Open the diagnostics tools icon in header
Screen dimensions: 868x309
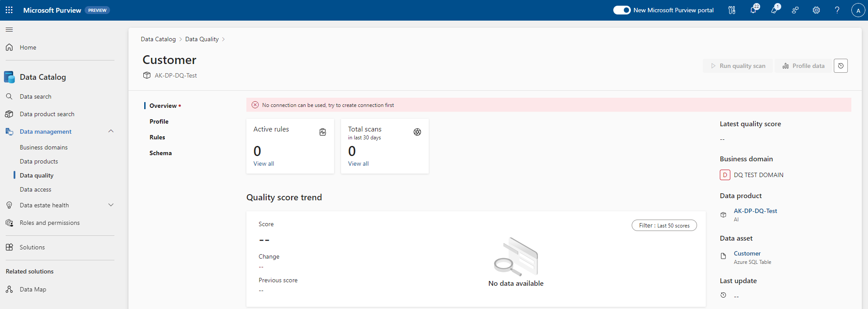(x=732, y=10)
